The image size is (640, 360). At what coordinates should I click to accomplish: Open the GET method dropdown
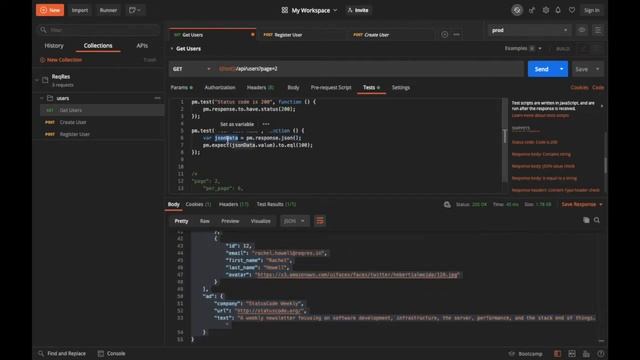[191, 69]
